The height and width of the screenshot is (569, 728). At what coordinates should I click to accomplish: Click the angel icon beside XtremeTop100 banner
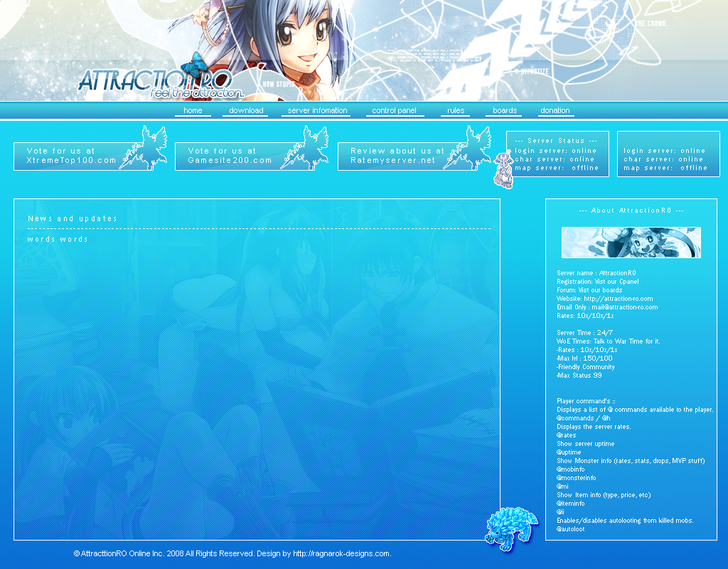pos(147,148)
